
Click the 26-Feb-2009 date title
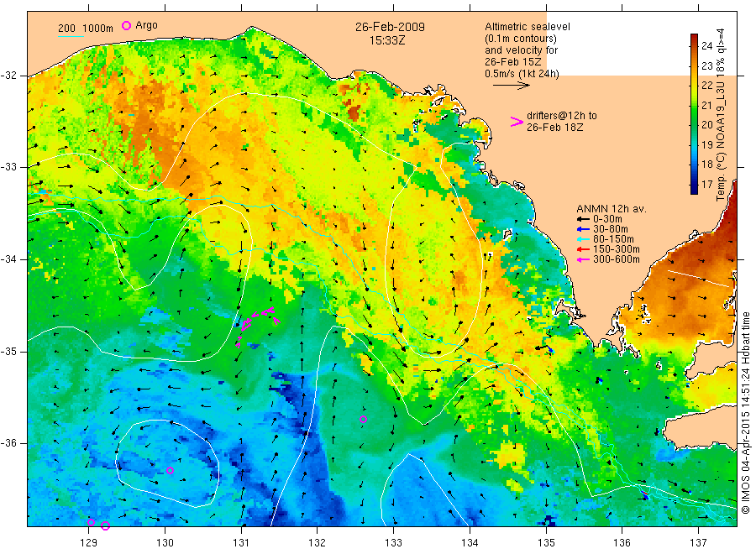point(390,27)
